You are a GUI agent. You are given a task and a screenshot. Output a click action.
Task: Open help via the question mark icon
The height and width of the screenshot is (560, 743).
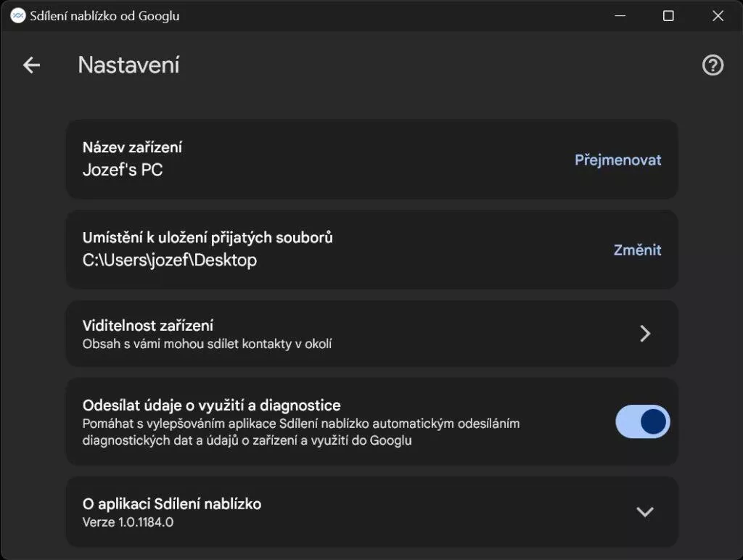point(713,65)
